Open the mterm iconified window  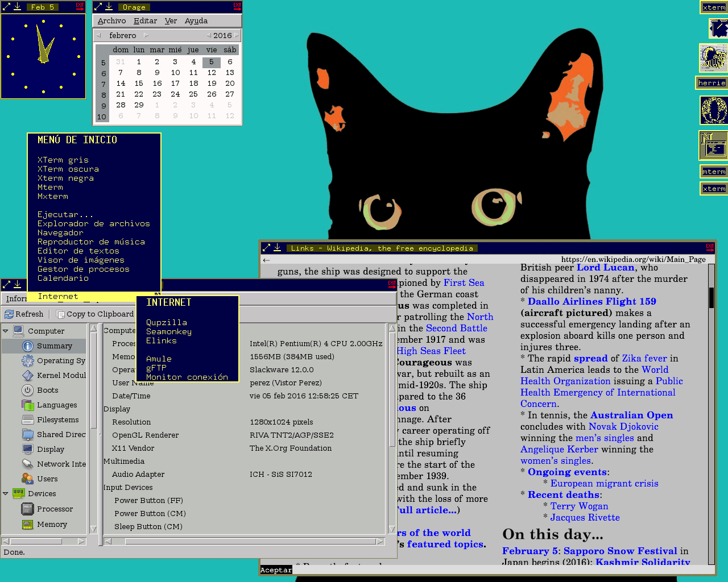714,172
